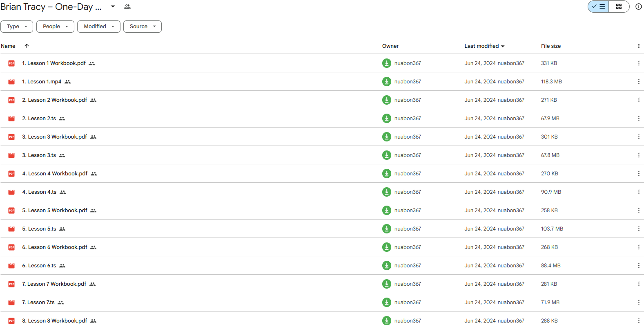Viewport: 644px width, 325px height.
Task: Click download icon for 1. Lesson 1.mp4
Action: click(387, 82)
